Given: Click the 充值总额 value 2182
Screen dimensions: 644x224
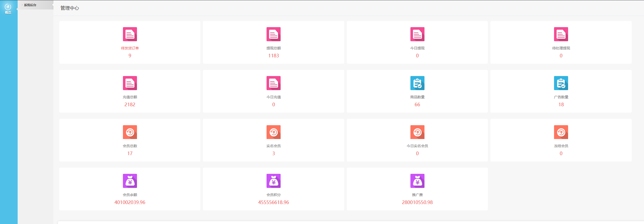Looking at the screenshot, I should 130,104.
